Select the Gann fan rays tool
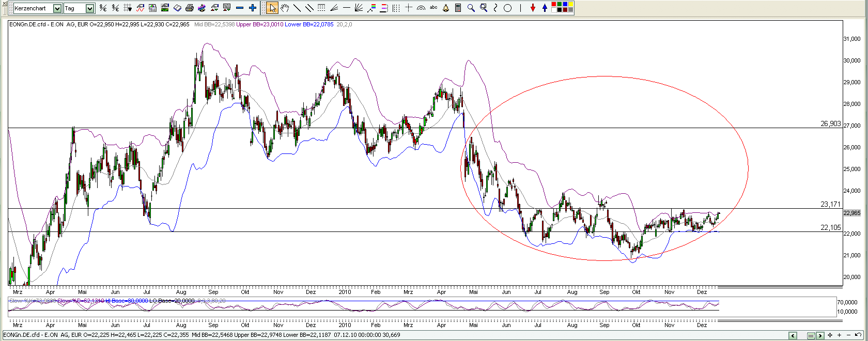Viewport: 868px width, 341px height. tap(359, 8)
